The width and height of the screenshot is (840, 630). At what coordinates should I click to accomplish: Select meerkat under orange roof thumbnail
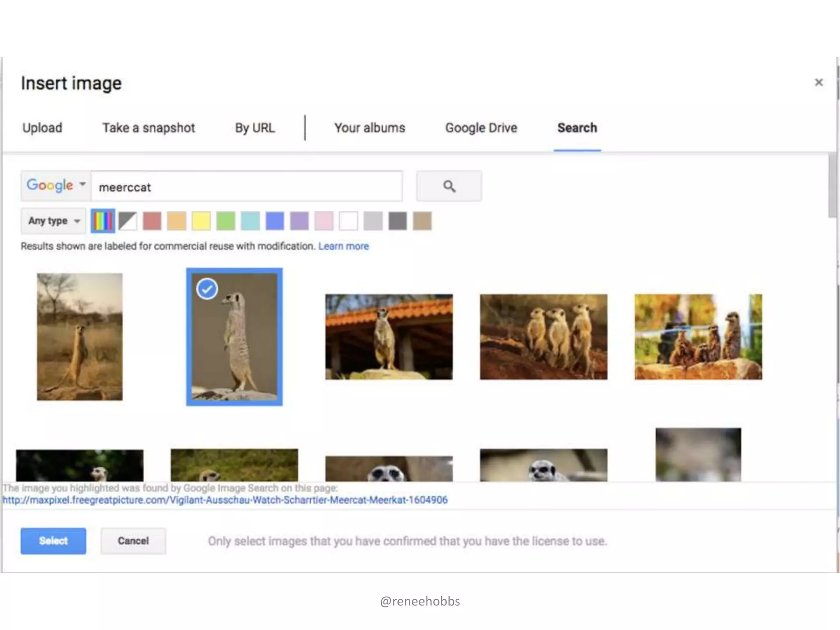pyautogui.click(x=389, y=337)
